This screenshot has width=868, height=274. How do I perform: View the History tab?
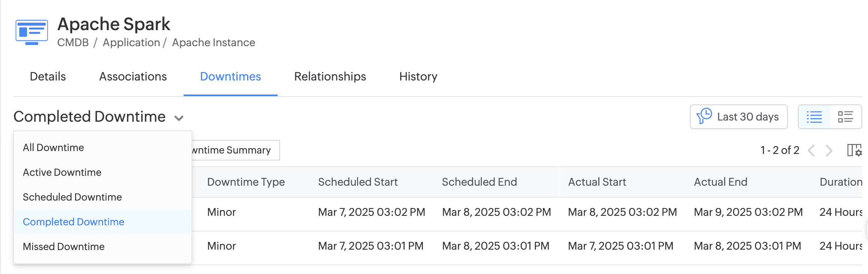[x=418, y=77]
